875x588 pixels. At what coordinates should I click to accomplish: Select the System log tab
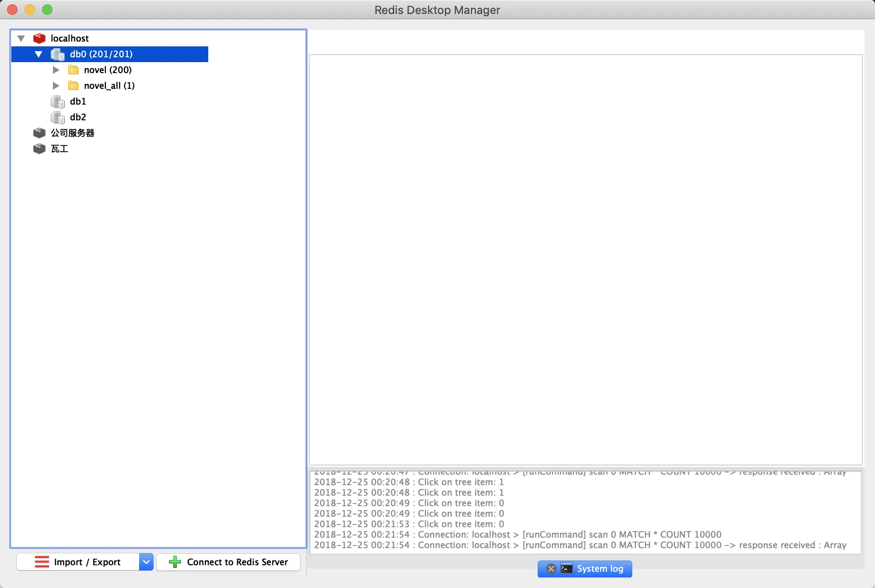(600, 568)
